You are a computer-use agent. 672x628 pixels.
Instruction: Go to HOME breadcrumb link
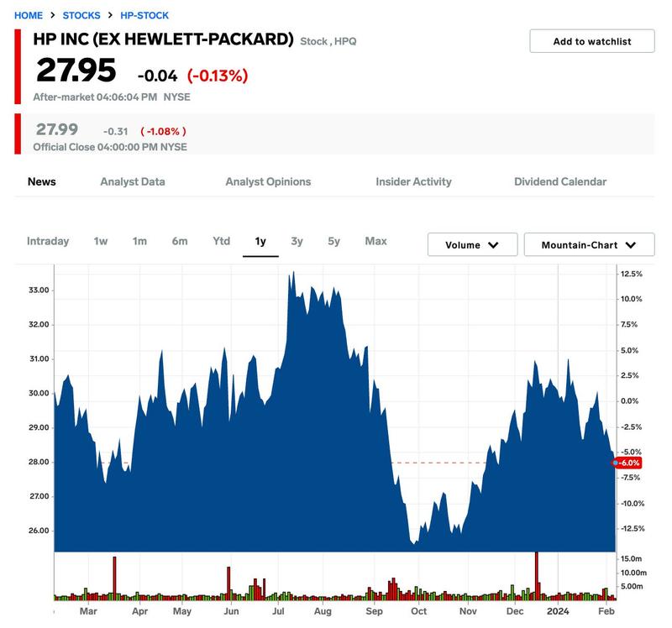pos(29,15)
